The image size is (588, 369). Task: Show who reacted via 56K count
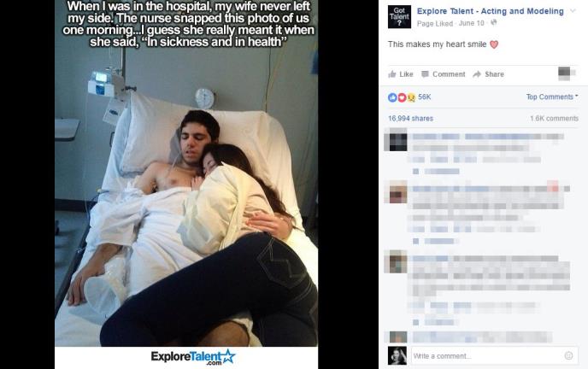coord(425,97)
